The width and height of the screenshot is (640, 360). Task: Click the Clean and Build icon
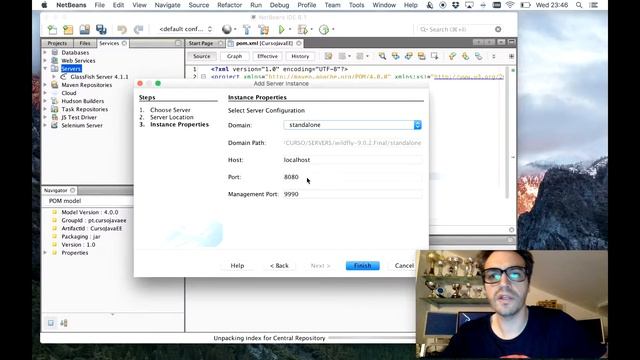point(264,29)
